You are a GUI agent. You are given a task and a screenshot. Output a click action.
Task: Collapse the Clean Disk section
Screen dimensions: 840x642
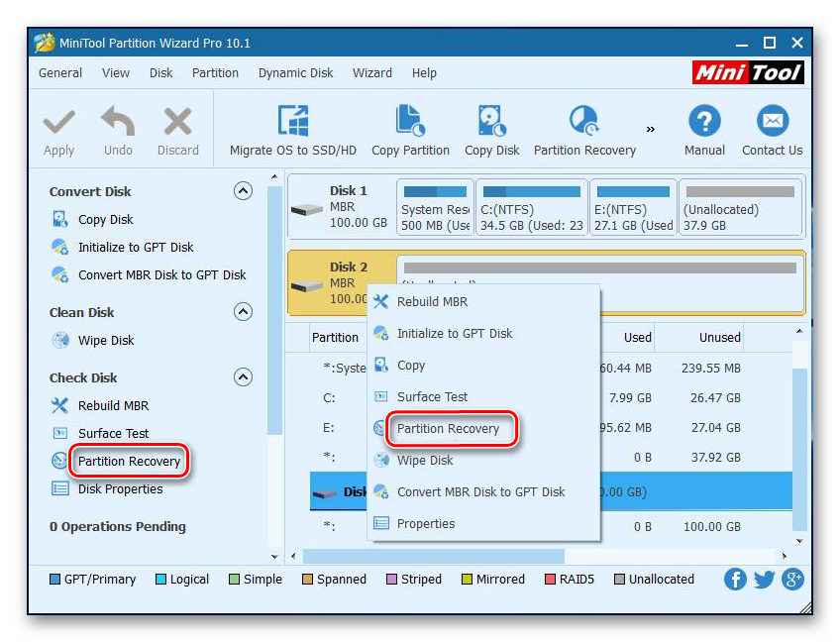pos(243,312)
